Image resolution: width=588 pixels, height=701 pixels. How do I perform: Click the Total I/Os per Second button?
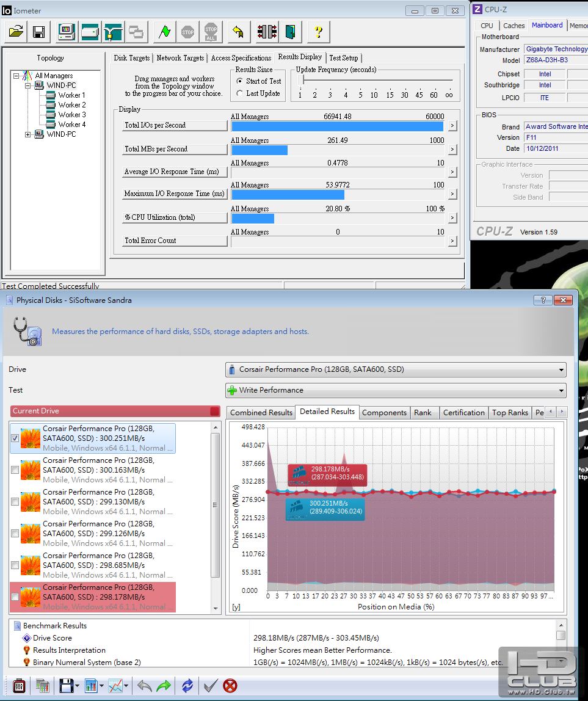(x=175, y=126)
